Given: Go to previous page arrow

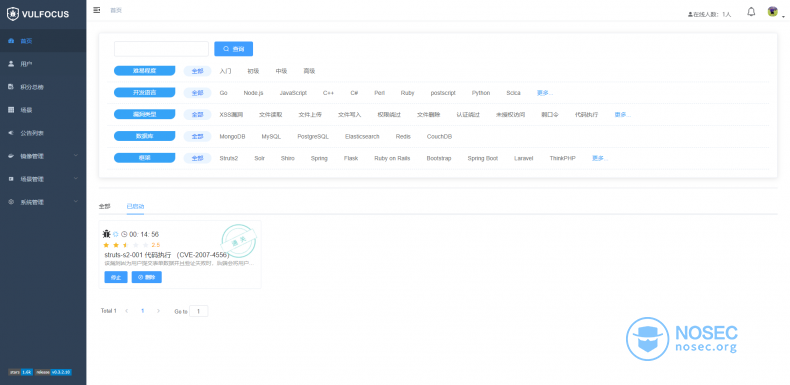Looking at the screenshot, I should pyautogui.click(x=127, y=311).
